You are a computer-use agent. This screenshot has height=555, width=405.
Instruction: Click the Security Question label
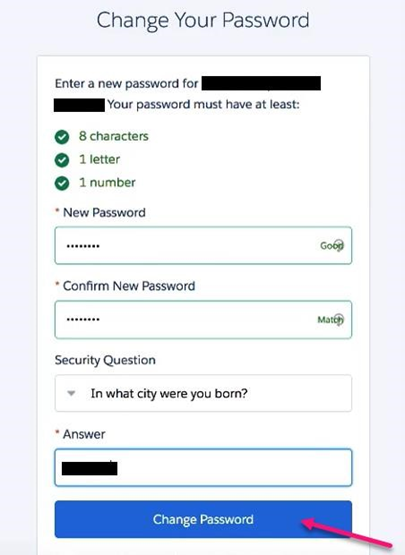pos(105,360)
